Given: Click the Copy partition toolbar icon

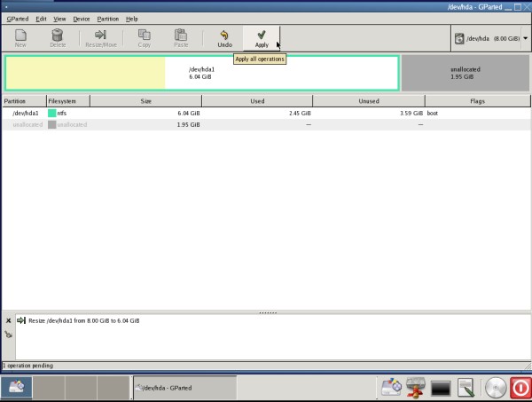Looking at the screenshot, I should (x=145, y=38).
